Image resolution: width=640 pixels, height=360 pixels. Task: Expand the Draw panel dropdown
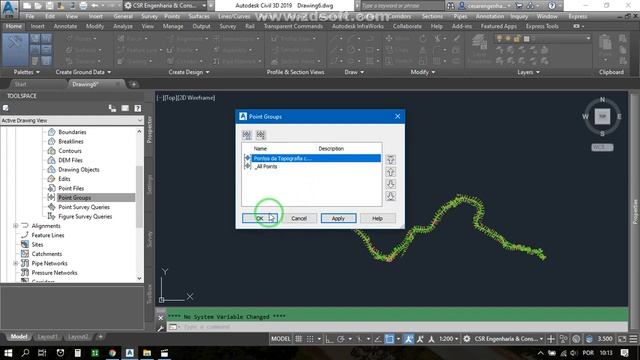pyautogui.click(x=354, y=72)
